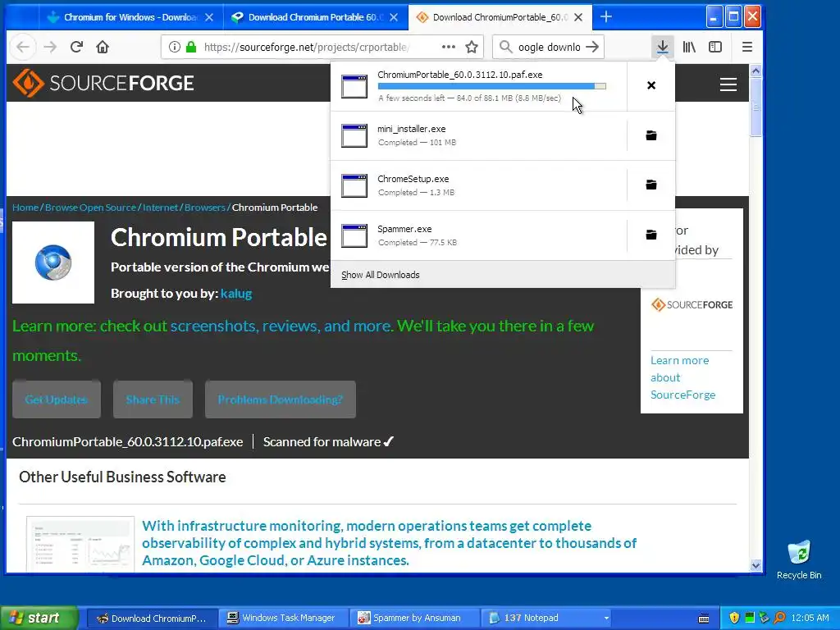Click Problems Downloading? button
The height and width of the screenshot is (630, 840).
[x=281, y=399]
